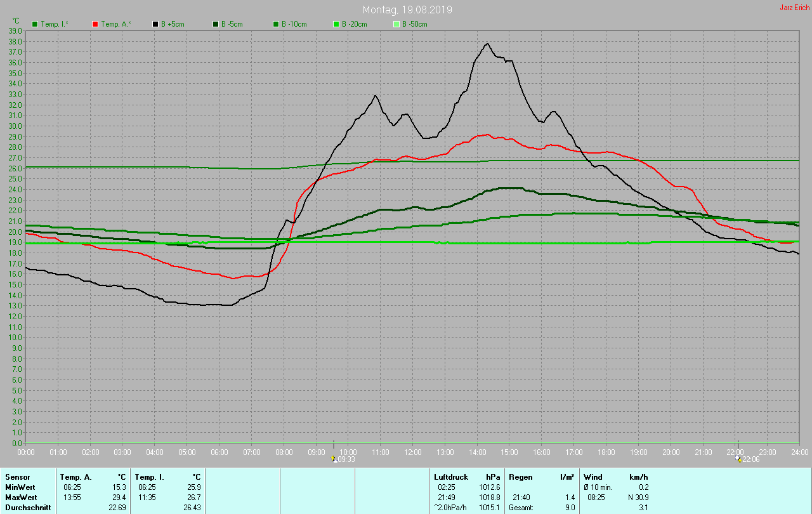The height and width of the screenshot is (514, 812).
Task: Click the sunrise marker icon at 09:33
Action: pyautogui.click(x=334, y=459)
